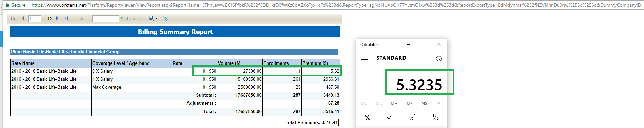Image resolution: width=644 pixels, height=128 pixels.
Task: Click the Calculator display value 5.3235
Action: [x=419, y=85]
